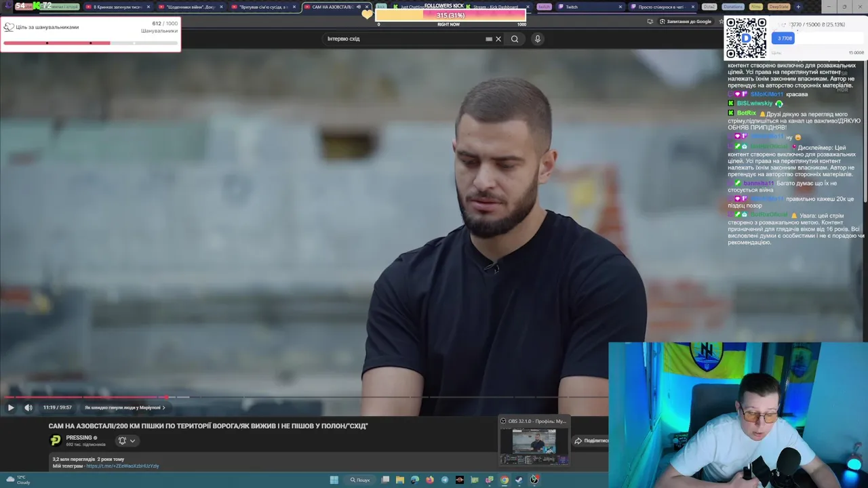868x488 pixels.
Task: Click the magnifier search button
Action: (515, 39)
